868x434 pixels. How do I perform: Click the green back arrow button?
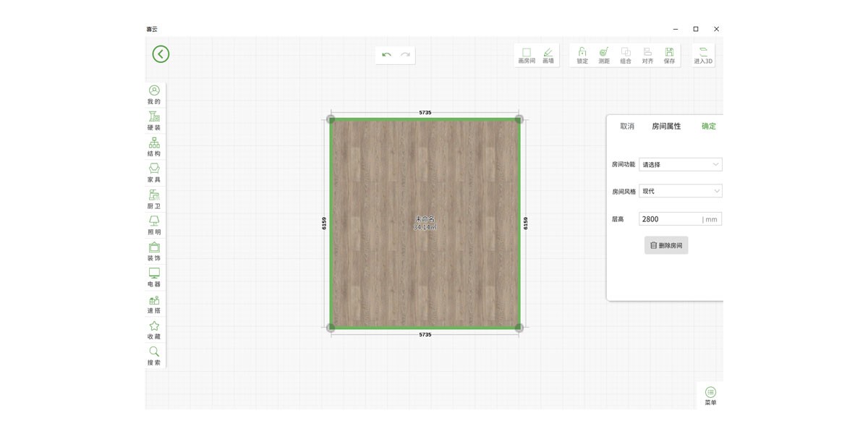[x=161, y=54]
